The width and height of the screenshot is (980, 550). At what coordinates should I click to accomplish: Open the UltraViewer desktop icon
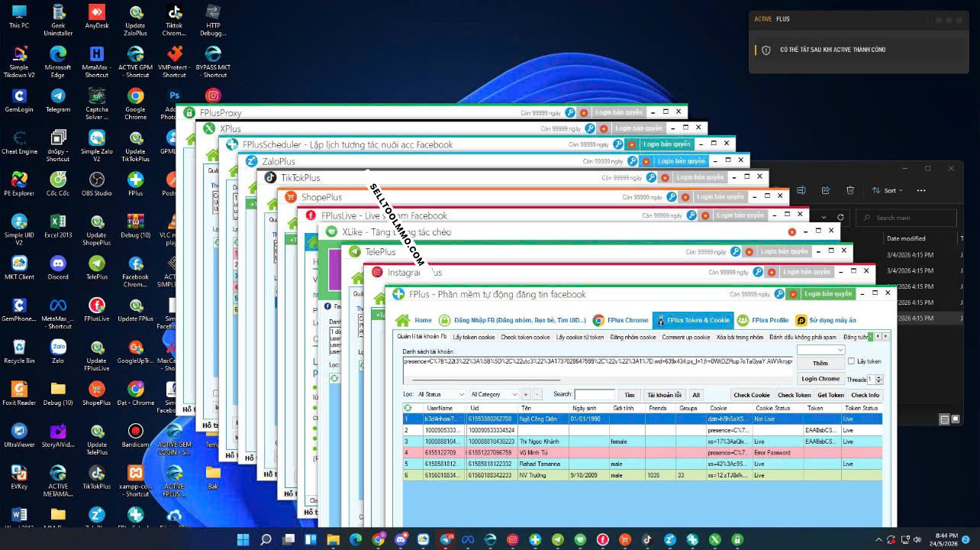click(19, 435)
